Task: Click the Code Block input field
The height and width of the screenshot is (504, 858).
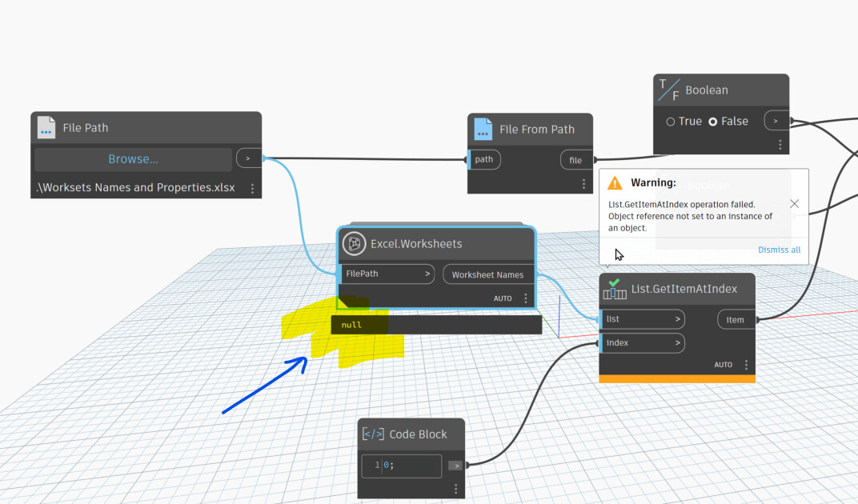Action: [401, 466]
